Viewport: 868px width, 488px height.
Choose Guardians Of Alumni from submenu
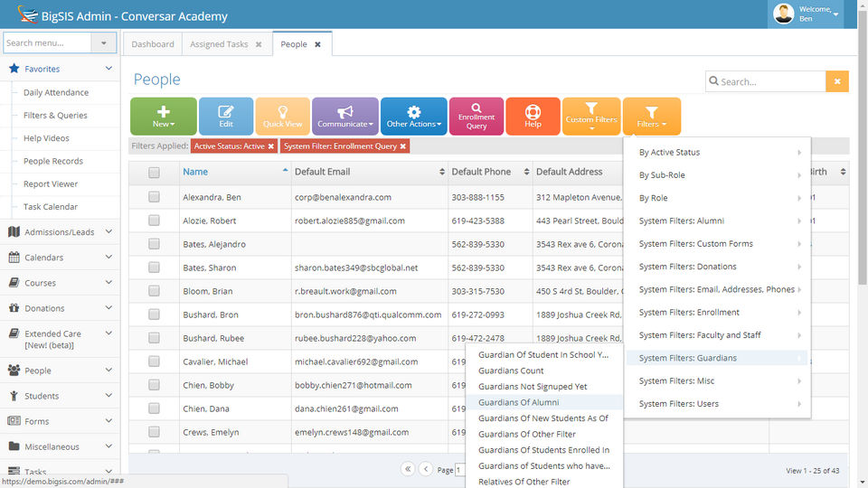[x=518, y=402]
